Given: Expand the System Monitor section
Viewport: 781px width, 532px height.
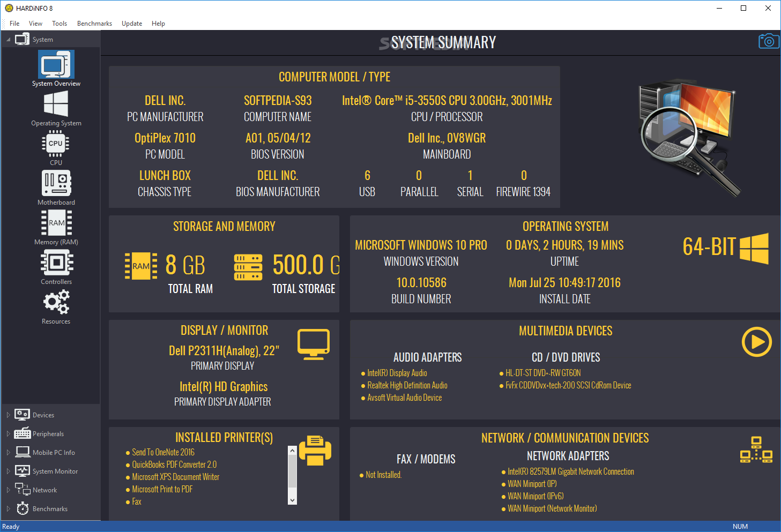Looking at the screenshot, I should 8,471.
